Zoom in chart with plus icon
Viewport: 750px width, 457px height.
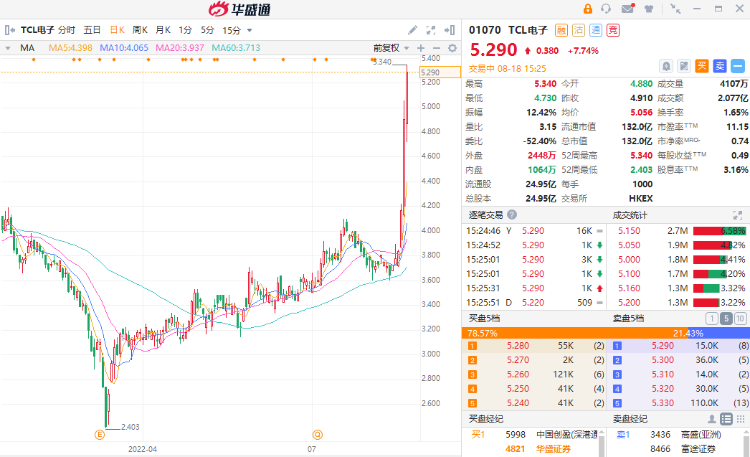[x=422, y=47]
